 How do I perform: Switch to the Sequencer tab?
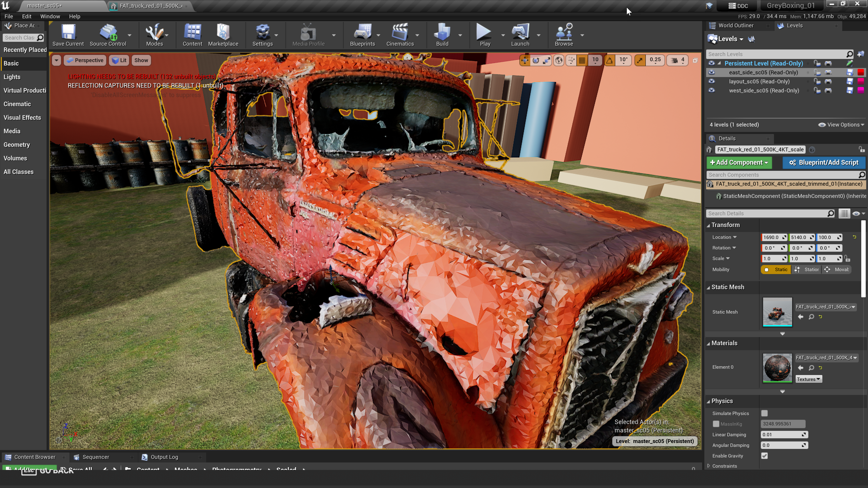pos(96,457)
